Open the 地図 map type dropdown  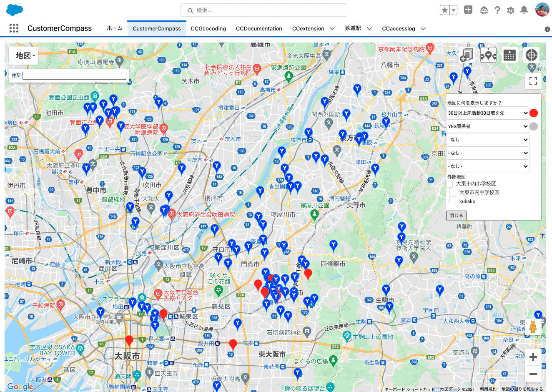(23, 55)
